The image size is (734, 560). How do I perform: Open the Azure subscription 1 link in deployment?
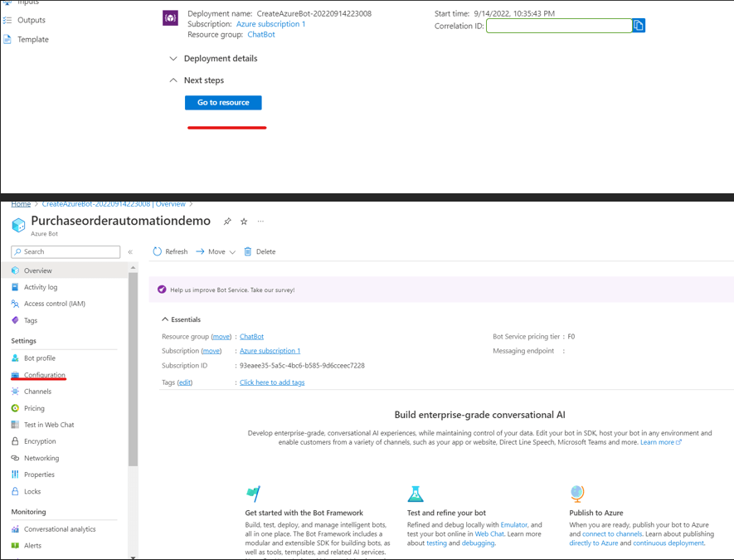270,24
